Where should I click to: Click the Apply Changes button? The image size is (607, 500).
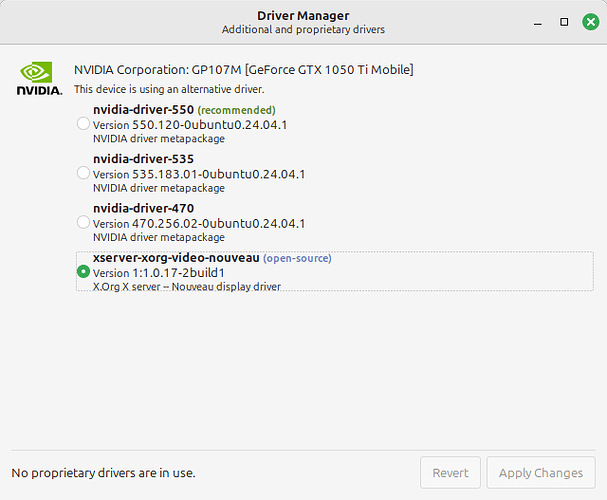(541, 473)
